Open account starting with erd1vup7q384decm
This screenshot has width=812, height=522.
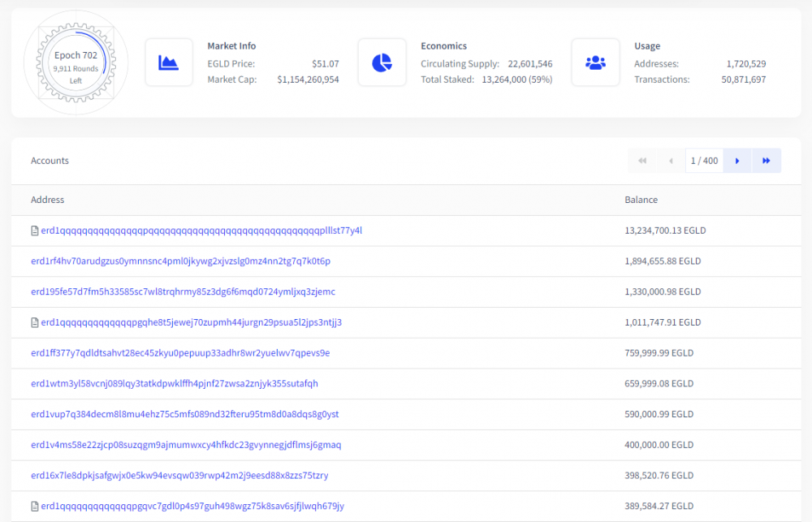(184, 414)
